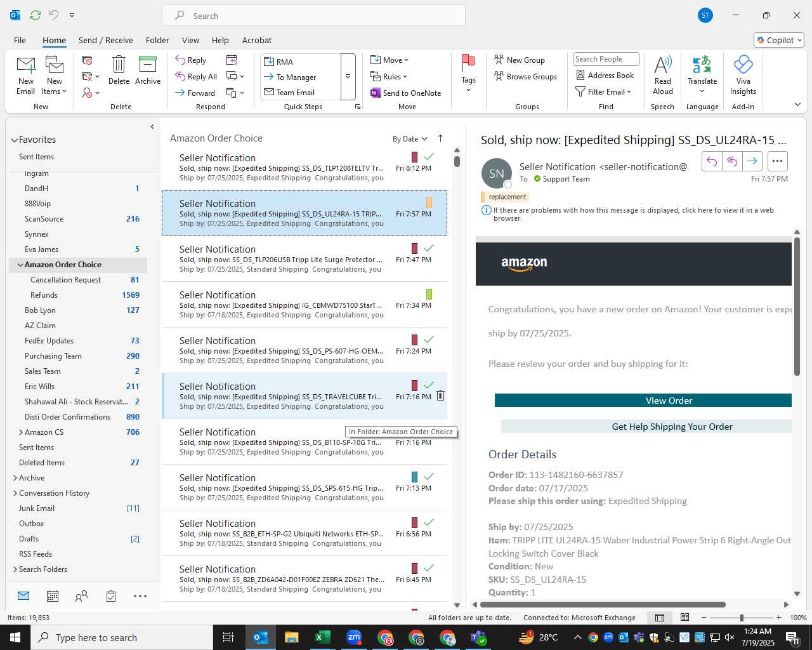Open the By Date sort dropdown
Screen dimensions: 812x650
410,139
